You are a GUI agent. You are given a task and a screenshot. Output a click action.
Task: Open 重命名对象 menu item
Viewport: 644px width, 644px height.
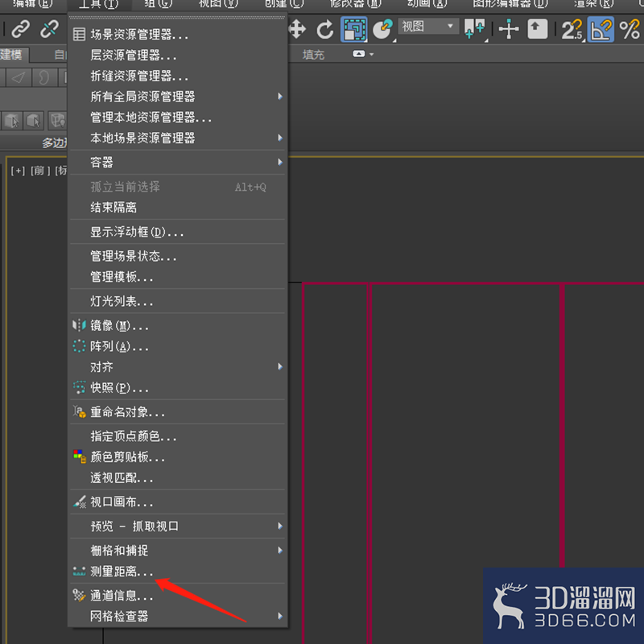(177, 412)
